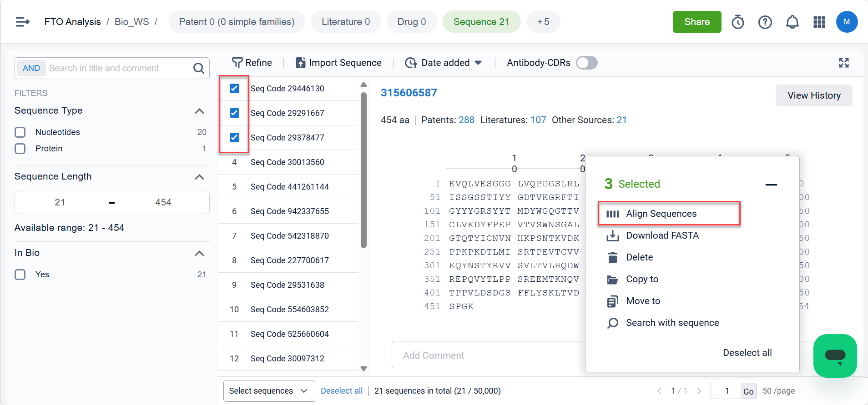Click the Add Comment input field
This screenshot has width=868, height=405.
pos(487,355)
